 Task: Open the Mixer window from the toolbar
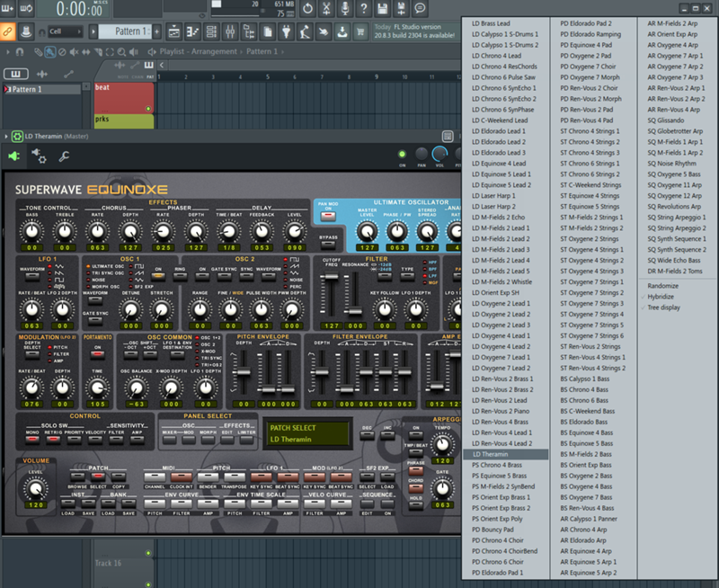point(230,31)
